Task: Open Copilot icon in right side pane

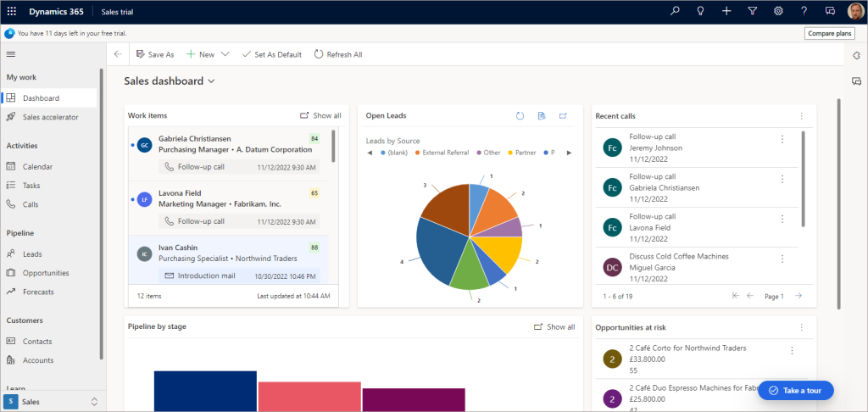Action: [856, 55]
